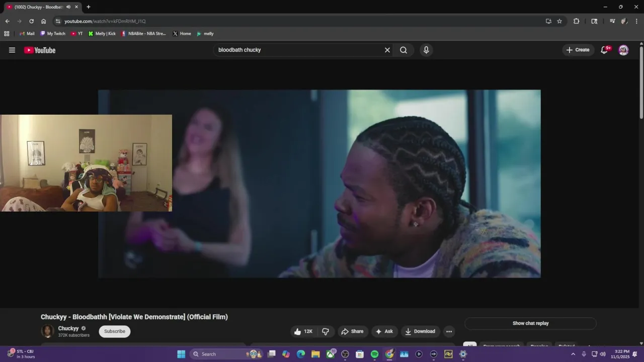Open Microsoft Edge from taskbar
This screenshot has height=362, width=644.
click(x=301, y=354)
